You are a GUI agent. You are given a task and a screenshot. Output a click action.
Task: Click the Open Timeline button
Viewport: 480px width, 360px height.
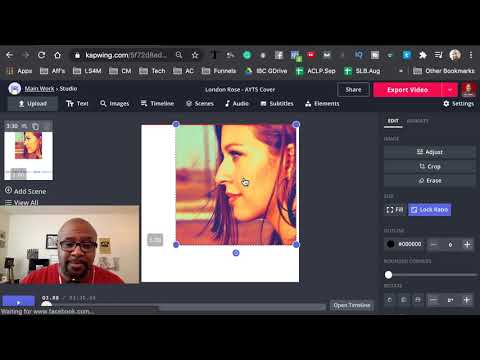352,305
